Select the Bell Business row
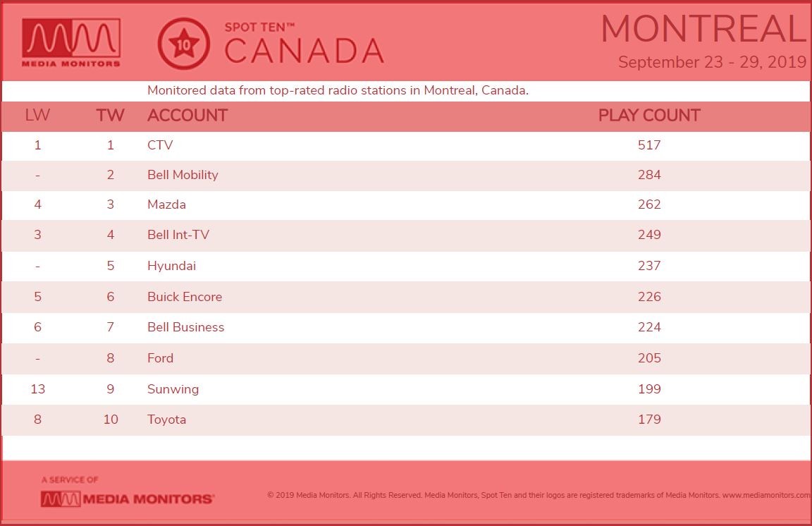812x526 pixels. pos(406,327)
